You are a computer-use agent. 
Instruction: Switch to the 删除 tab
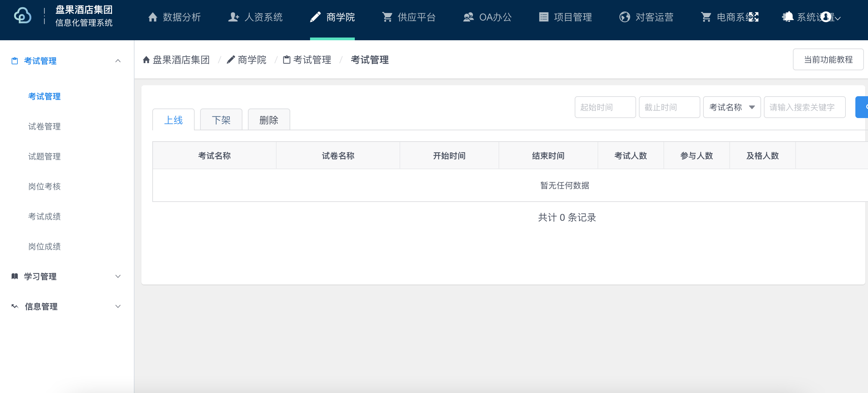[269, 120]
